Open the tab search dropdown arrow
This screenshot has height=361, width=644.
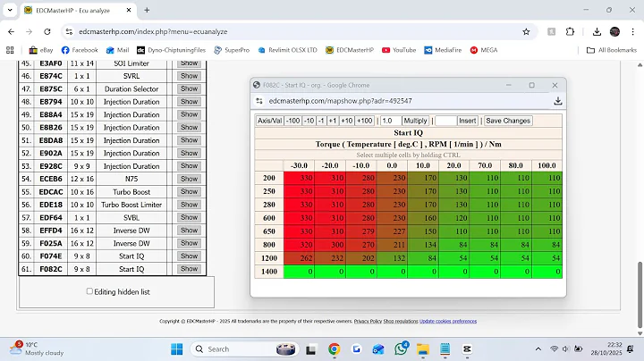10,10
